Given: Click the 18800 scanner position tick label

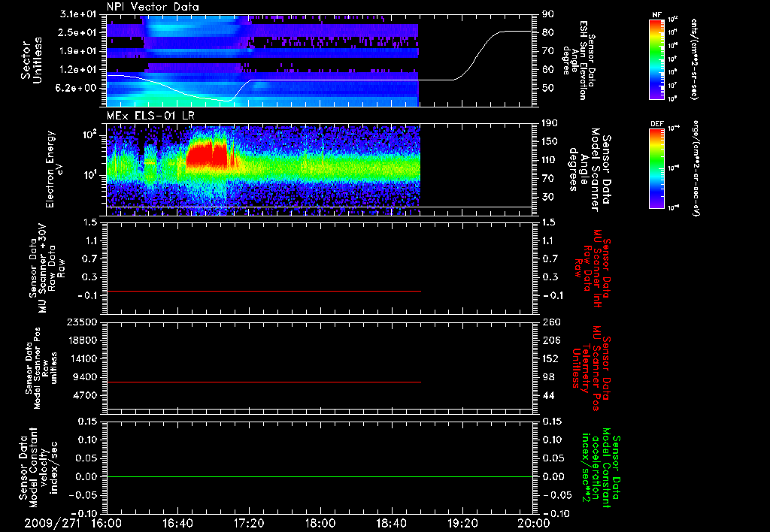Looking at the screenshot, I should click(x=81, y=340).
